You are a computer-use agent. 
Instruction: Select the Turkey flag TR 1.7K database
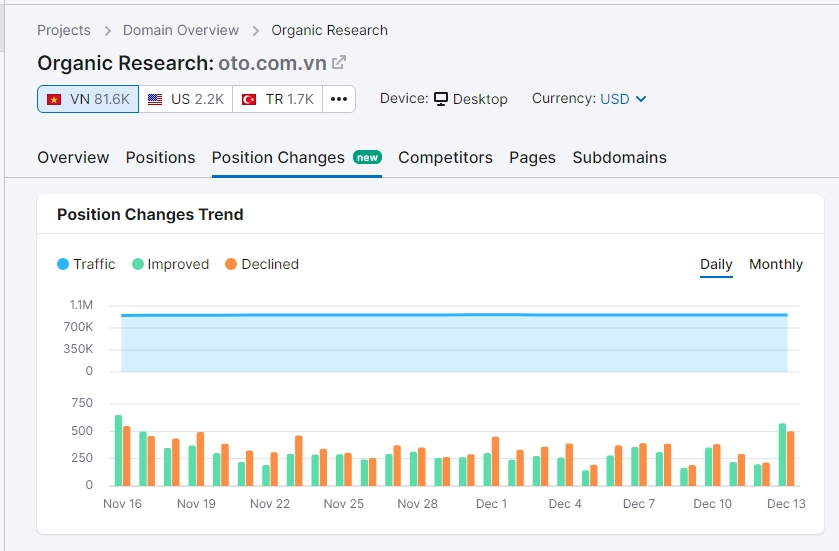coord(277,99)
